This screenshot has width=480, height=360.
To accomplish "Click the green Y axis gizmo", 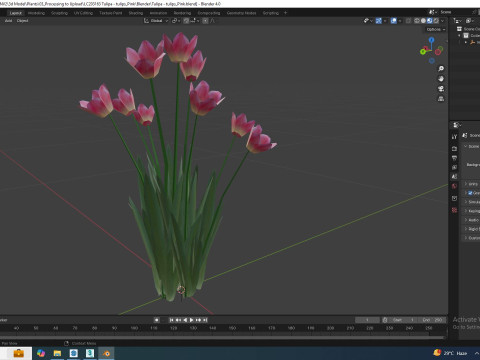I will point(423,51).
